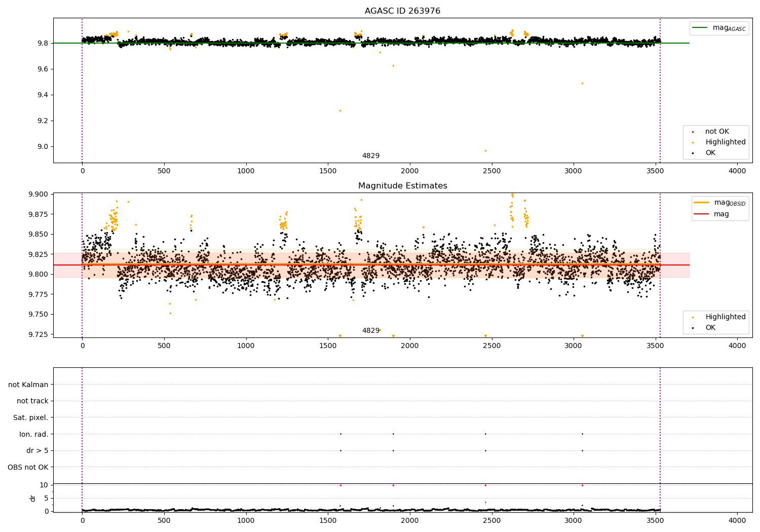Click the 'not track' row label

[32, 401]
